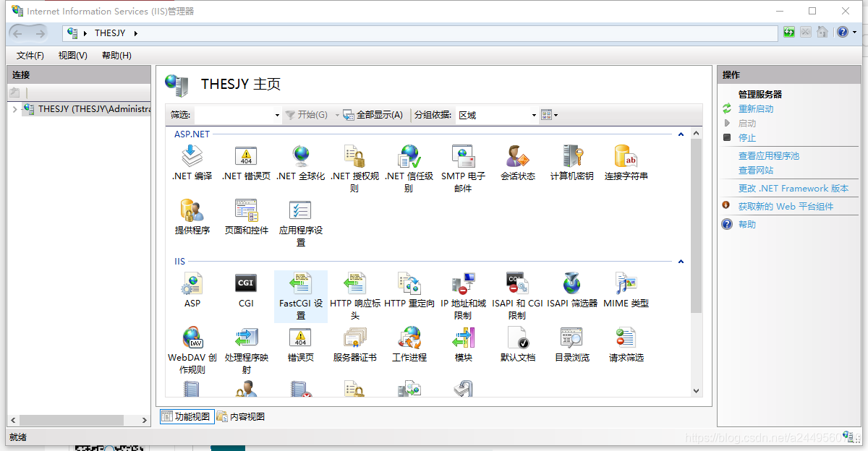Open the 分组依据 区域 dropdown
Screen dimensions: 868x451
[534, 115]
